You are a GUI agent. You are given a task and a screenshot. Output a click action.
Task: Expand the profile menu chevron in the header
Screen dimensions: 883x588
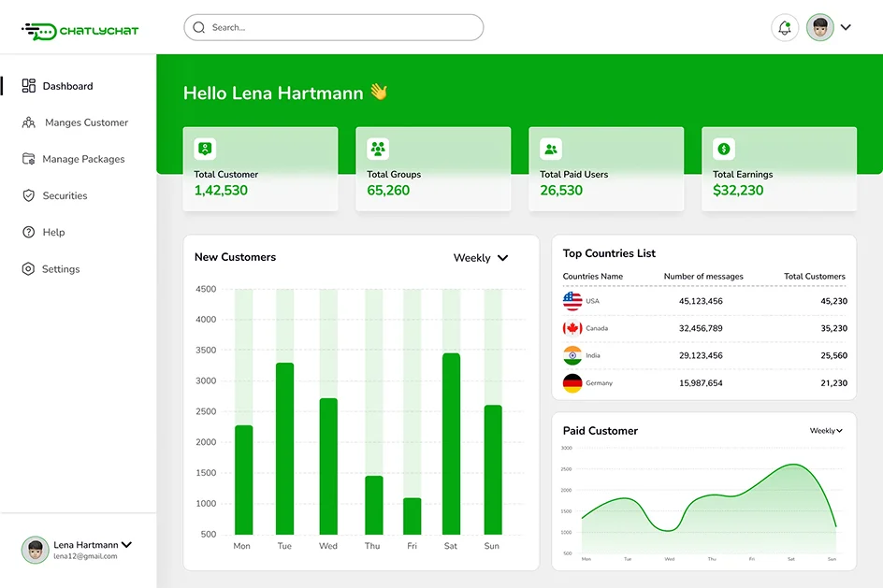point(847,28)
